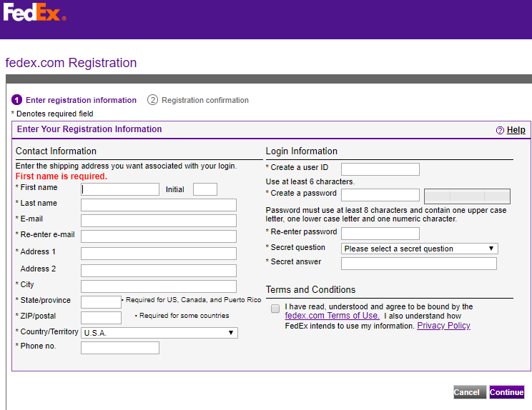The image size is (532, 410).
Task: Click 'Use at least 6 characters.' hint
Action: 310,181
